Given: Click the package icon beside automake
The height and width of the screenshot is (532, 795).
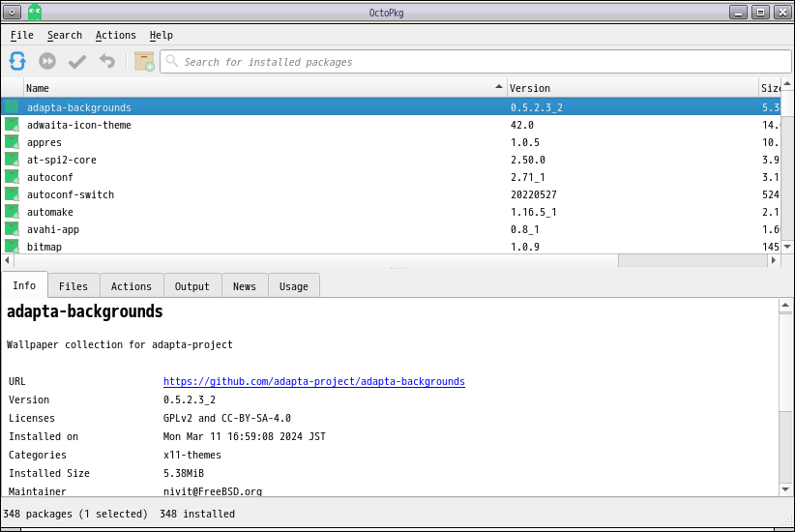Looking at the screenshot, I should pyautogui.click(x=13, y=212).
